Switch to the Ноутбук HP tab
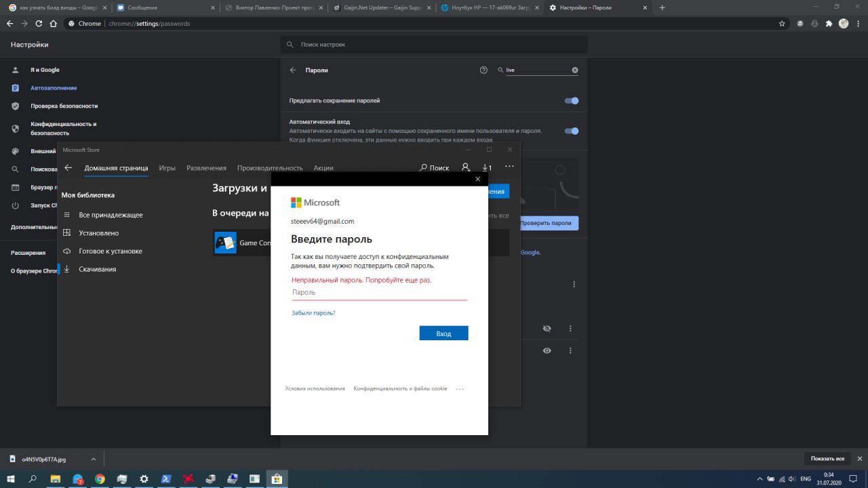 point(490,7)
